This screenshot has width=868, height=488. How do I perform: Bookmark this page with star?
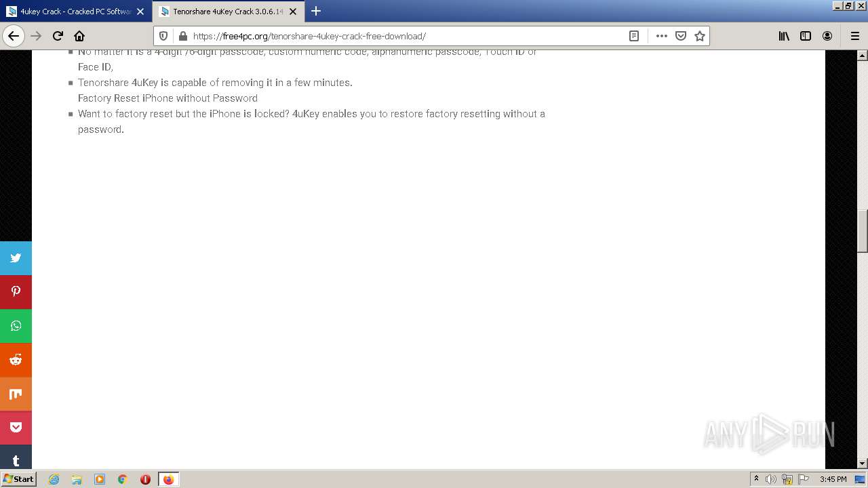tap(700, 36)
